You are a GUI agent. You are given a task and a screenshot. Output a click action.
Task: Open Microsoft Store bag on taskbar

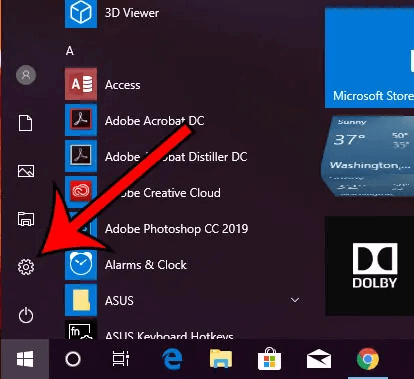[x=270, y=359]
